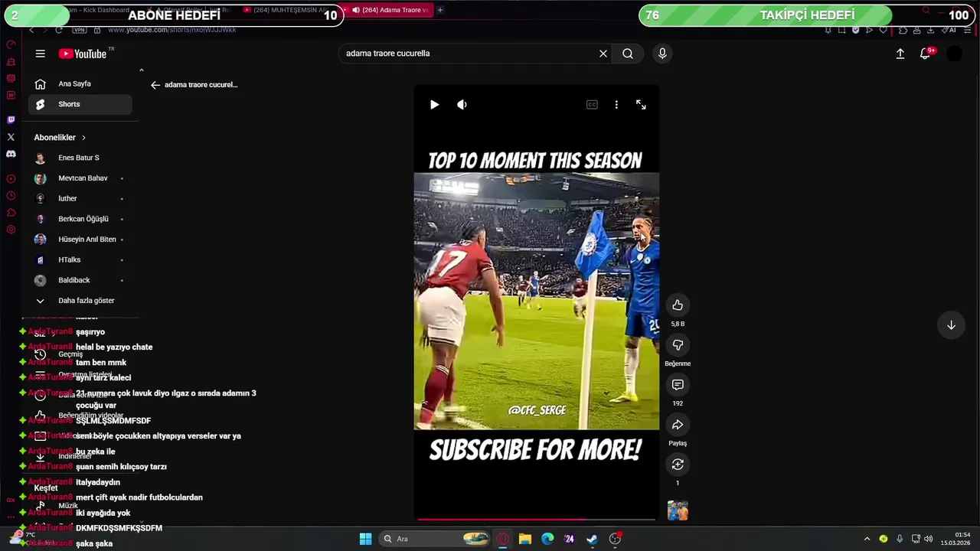Open Microsoft Edge from taskbar
The image size is (980, 551).
[x=547, y=539]
